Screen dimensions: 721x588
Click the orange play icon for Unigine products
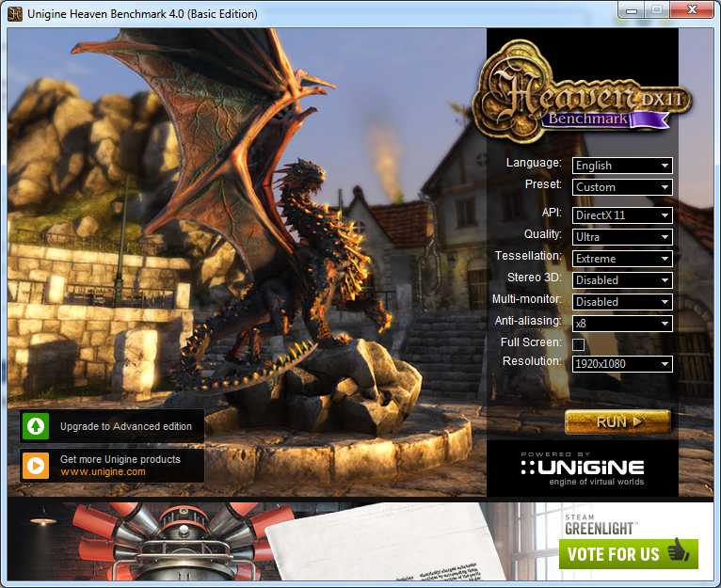[36, 466]
